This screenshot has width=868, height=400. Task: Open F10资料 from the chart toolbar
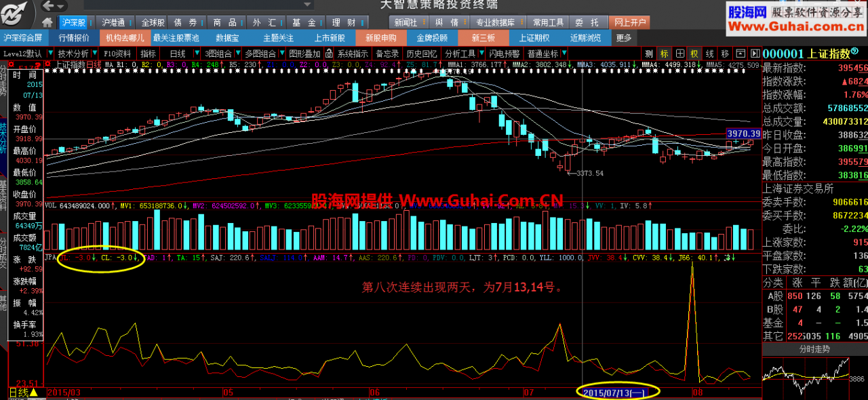pos(118,54)
